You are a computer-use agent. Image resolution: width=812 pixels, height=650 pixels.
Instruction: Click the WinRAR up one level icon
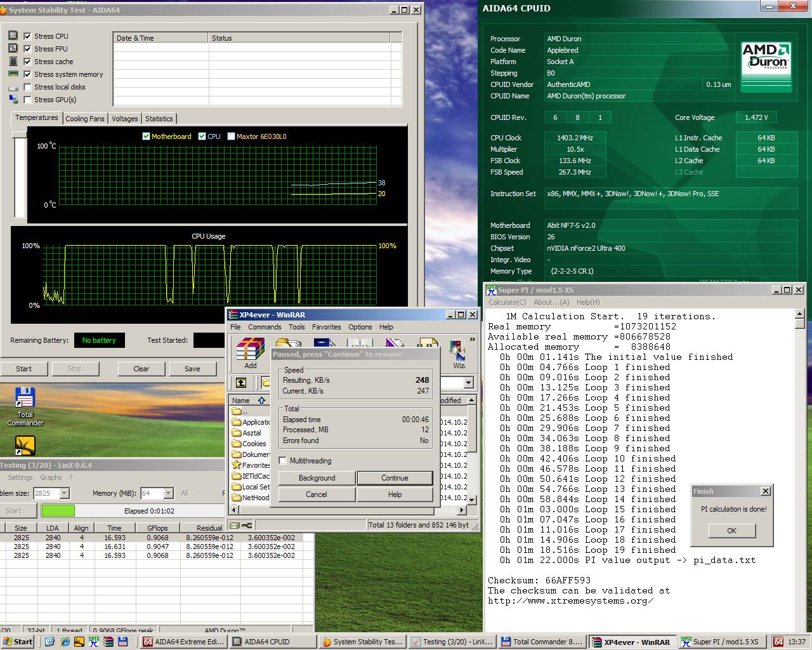point(241,382)
